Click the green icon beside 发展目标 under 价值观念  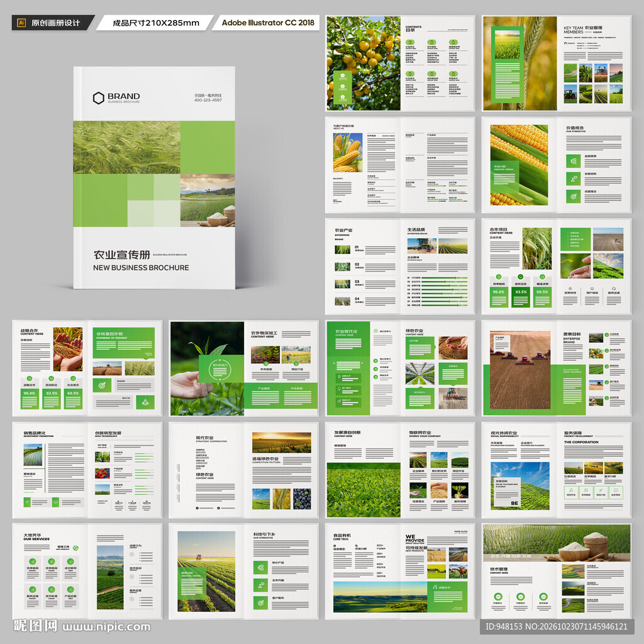pyautogui.click(x=574, y=179)
